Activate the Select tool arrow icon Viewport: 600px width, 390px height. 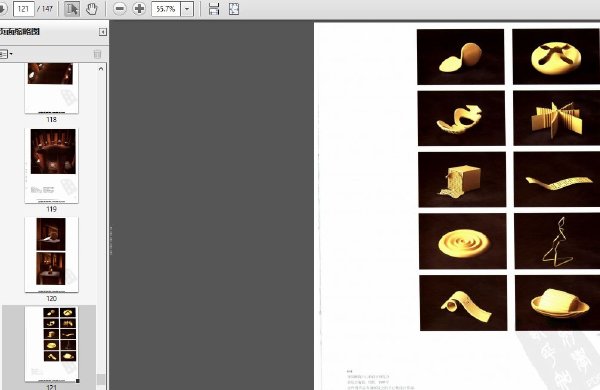point(72,9)
